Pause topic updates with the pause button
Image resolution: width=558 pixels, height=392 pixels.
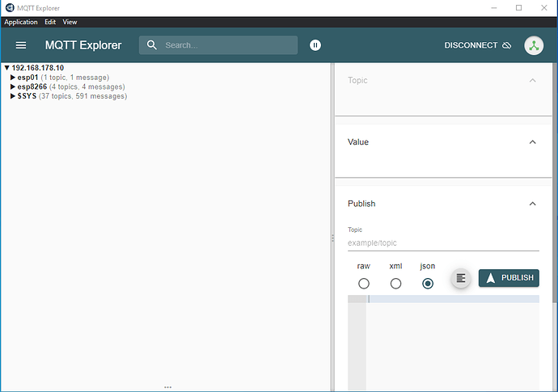click(x=315, y=45)
